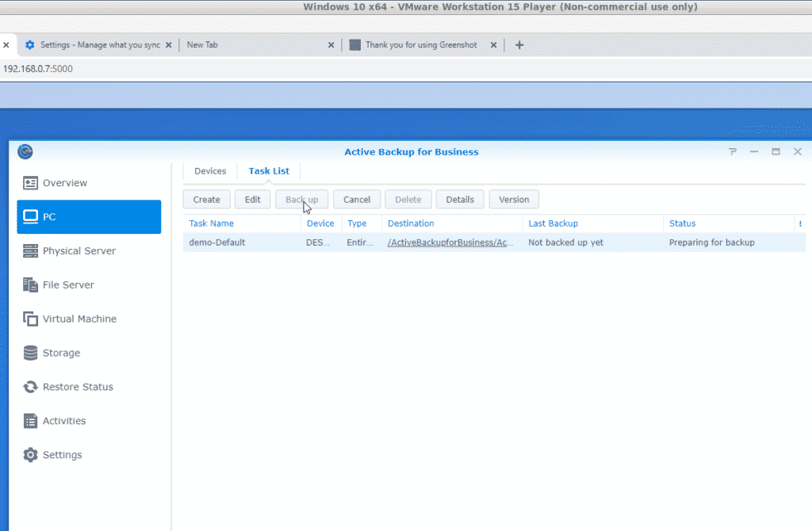Select the Task List tab
812x531 pixels.
point(269,171)
